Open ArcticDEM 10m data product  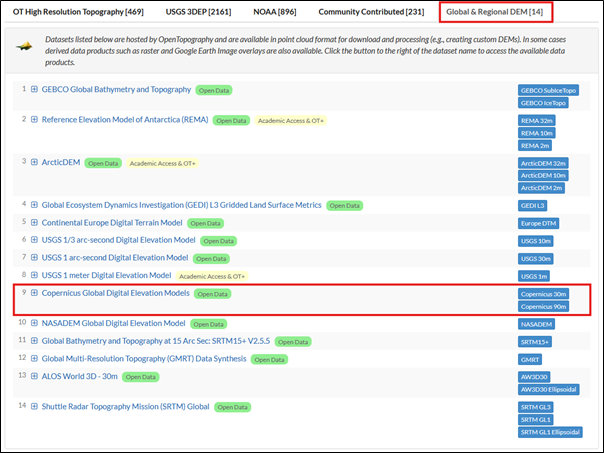(543, 176)
